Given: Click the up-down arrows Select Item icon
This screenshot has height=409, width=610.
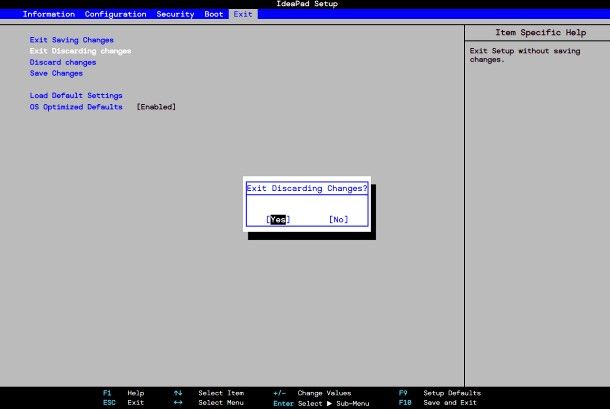Looking at the screenshot, I should [x=178, y=393].
